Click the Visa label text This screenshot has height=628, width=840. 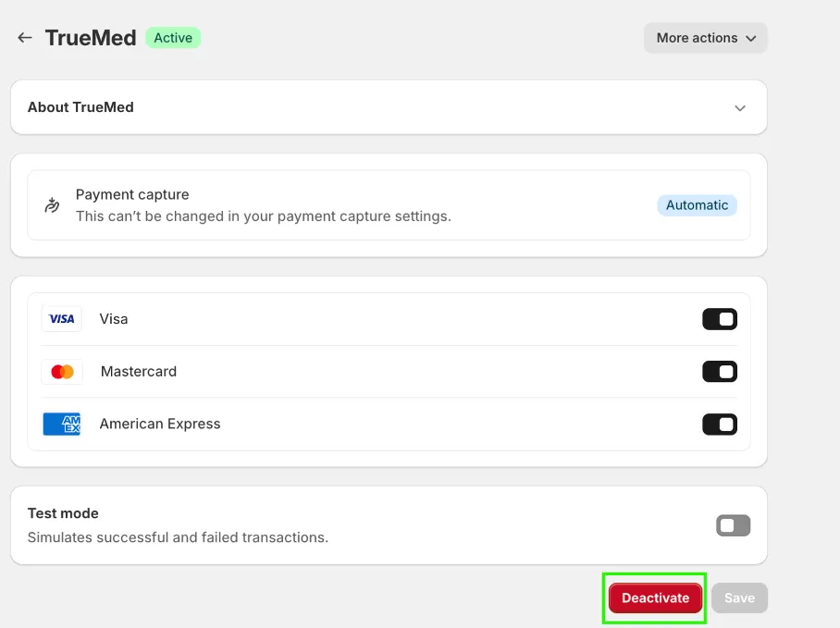(x=114, y=319)
